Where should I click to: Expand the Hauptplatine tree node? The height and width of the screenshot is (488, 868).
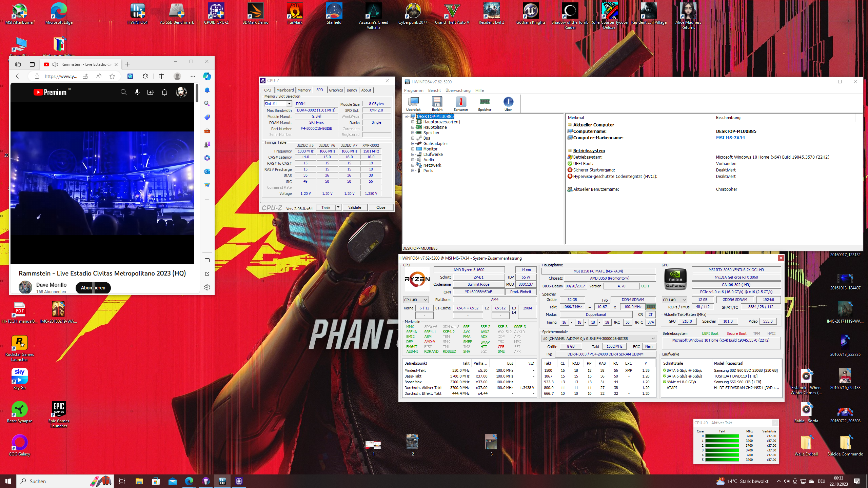[x=413, y=127]
